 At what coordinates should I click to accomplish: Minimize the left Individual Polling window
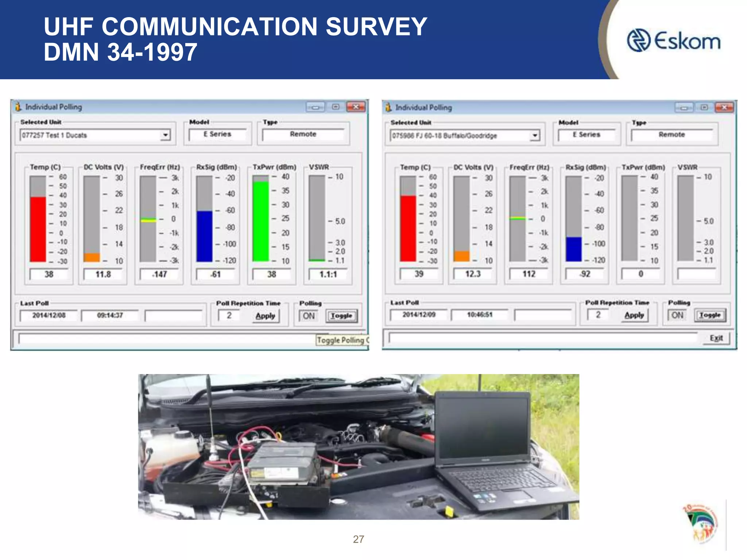click(316, 107)
